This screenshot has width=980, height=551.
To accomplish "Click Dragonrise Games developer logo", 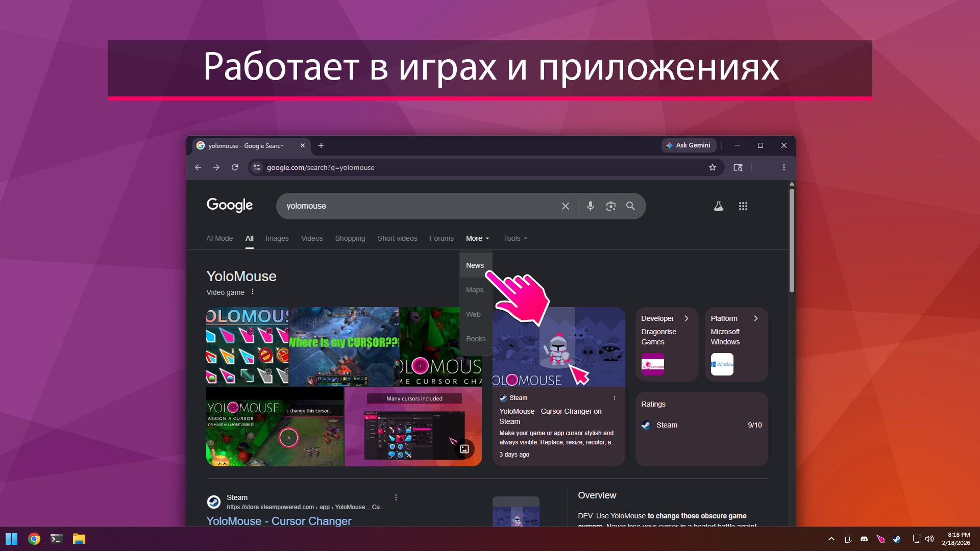I will point(653,364).
